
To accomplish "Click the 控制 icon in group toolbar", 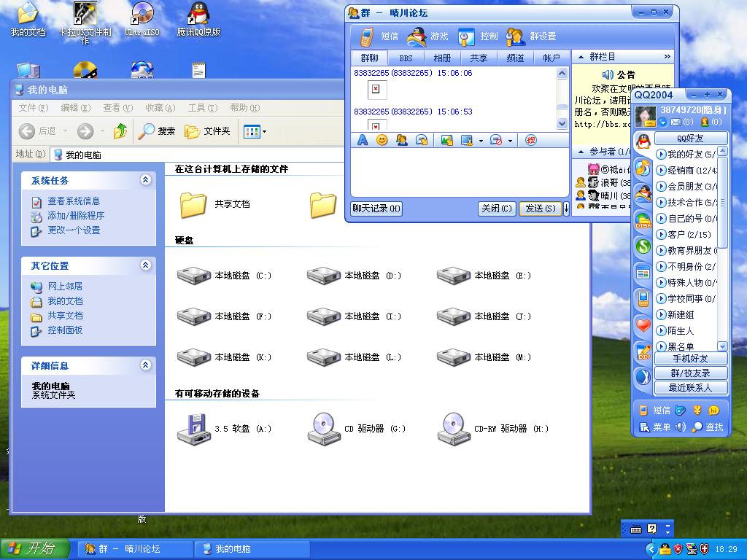I will [466, 36].
